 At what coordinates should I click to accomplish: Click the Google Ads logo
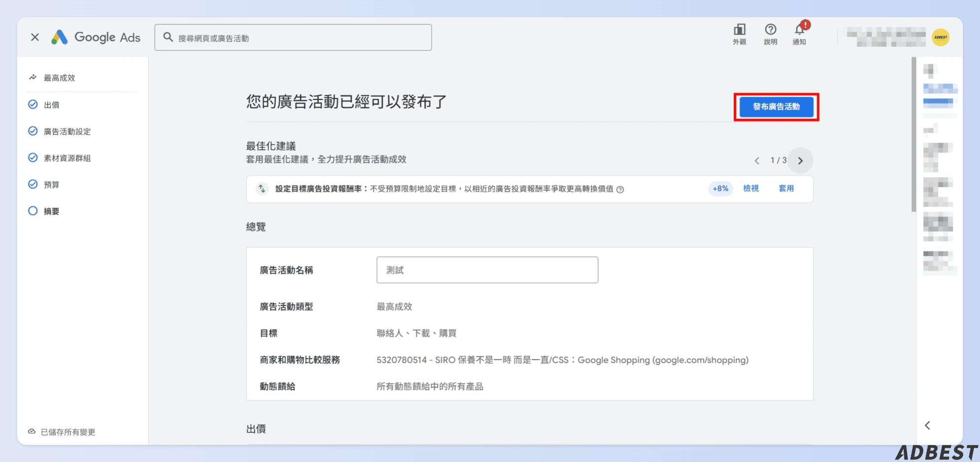[x=96, y=37]
